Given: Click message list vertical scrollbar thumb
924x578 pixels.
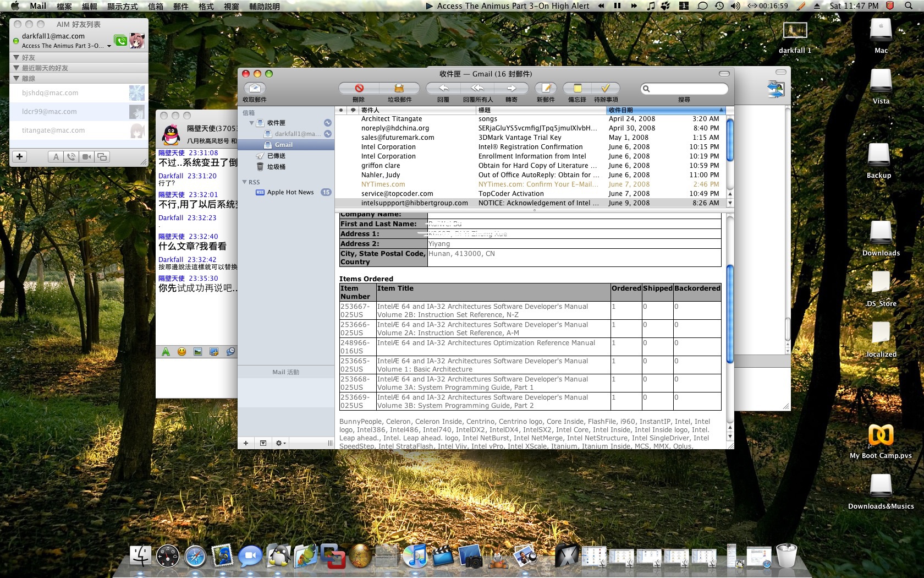Looking at the screenshot, I should (730, 140).
